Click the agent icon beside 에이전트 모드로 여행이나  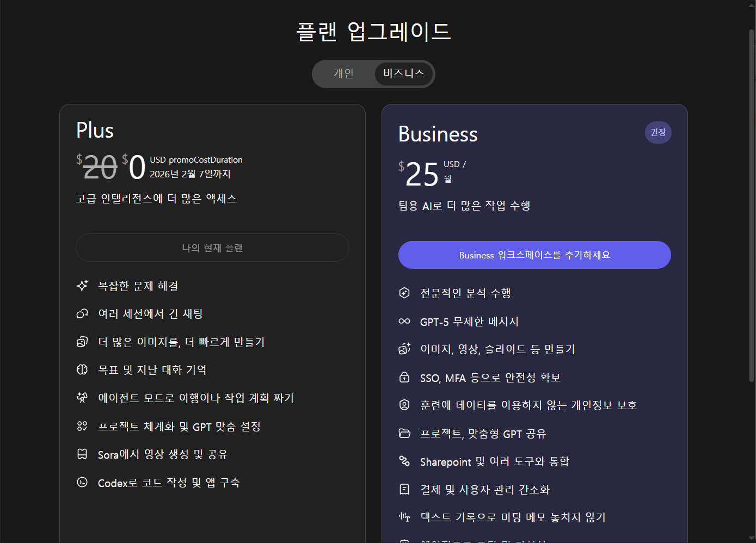pyautogui.click(x=82, y=398)
